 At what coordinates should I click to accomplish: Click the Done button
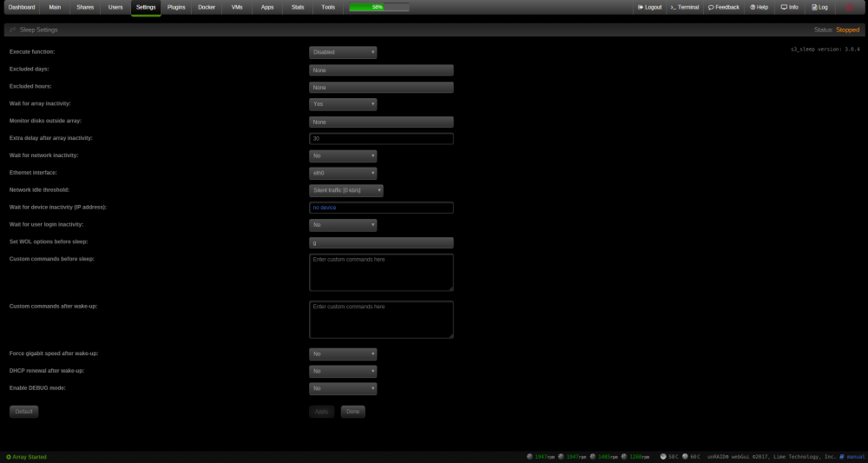(352, 412)
